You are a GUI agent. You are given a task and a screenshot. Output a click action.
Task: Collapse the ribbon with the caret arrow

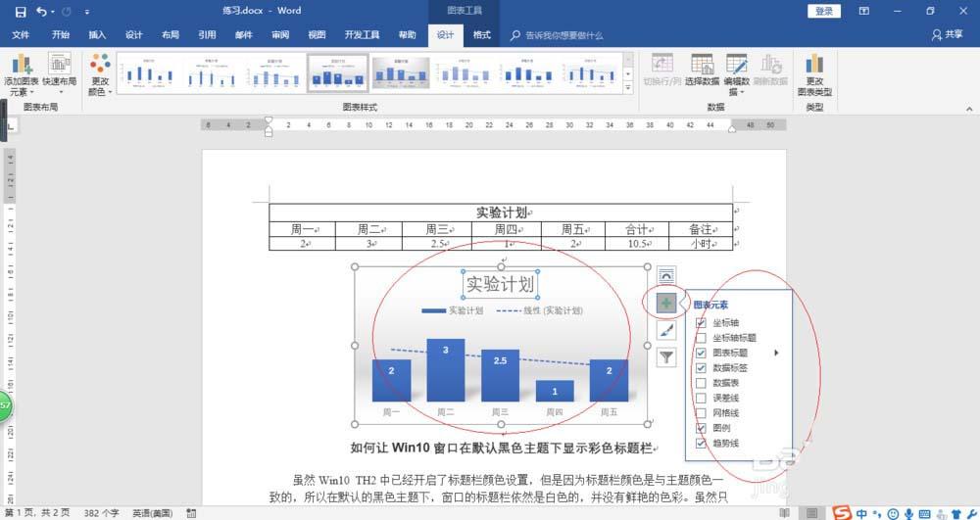(969, 109)
